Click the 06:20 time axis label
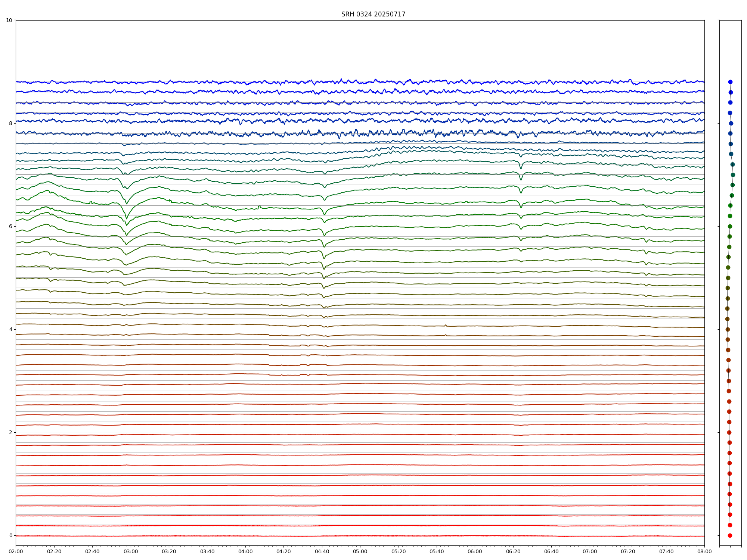Image resolution: width=747 pixels, height=560 pixels. click(x=513, y=552)
